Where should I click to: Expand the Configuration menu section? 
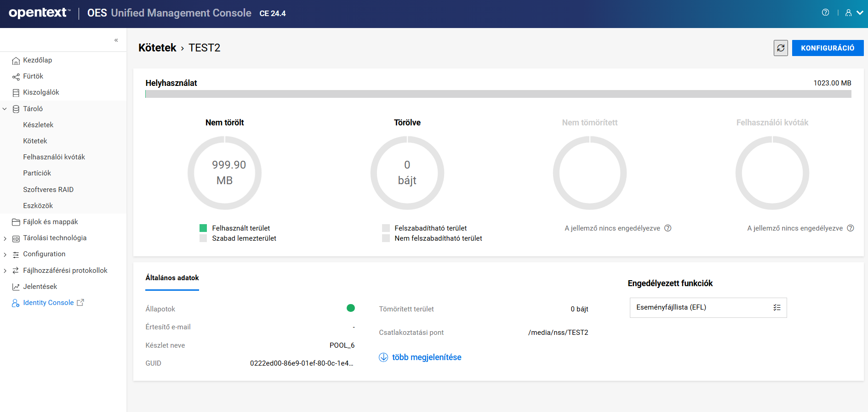5,254
